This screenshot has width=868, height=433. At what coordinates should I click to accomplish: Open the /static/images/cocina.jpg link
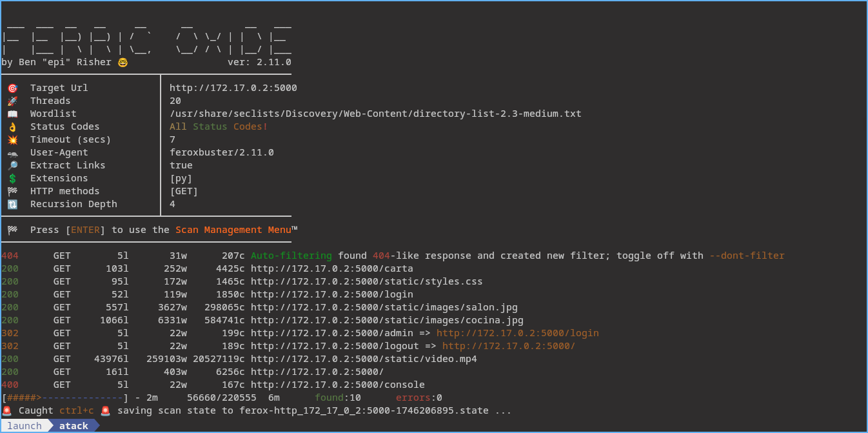pos(387,320)
